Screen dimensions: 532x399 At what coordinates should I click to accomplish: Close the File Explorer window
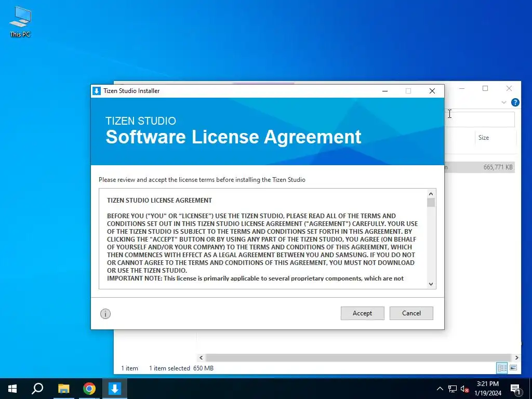click(x=509, y=88)
